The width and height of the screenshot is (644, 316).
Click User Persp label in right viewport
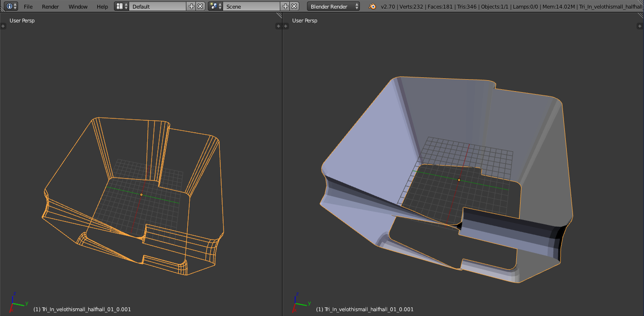pos(305,21)
